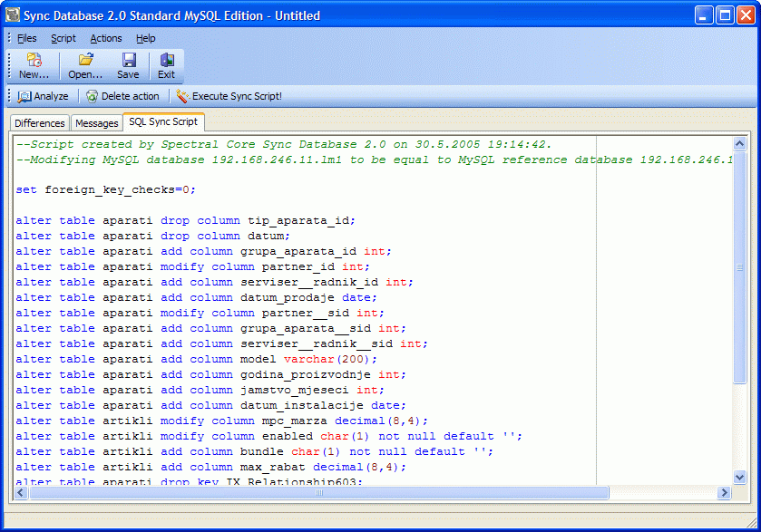Screen dimensions: 761x532
Task: Open the Files menu
Action: coord(26,38)
